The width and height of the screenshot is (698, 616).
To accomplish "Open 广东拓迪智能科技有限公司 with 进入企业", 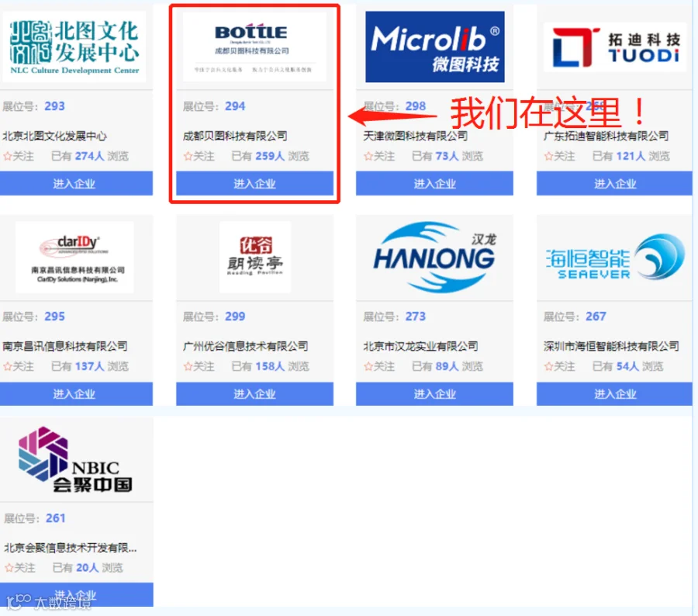I will 614,184.
